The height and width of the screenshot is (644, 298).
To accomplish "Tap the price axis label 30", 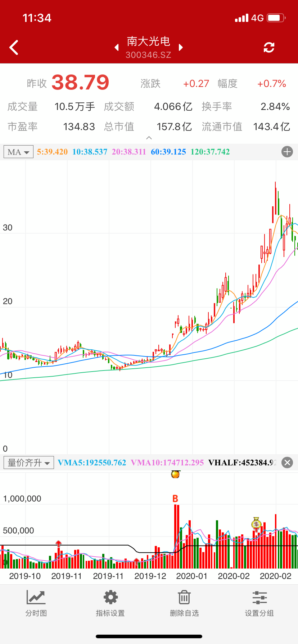I will (8, 227).
